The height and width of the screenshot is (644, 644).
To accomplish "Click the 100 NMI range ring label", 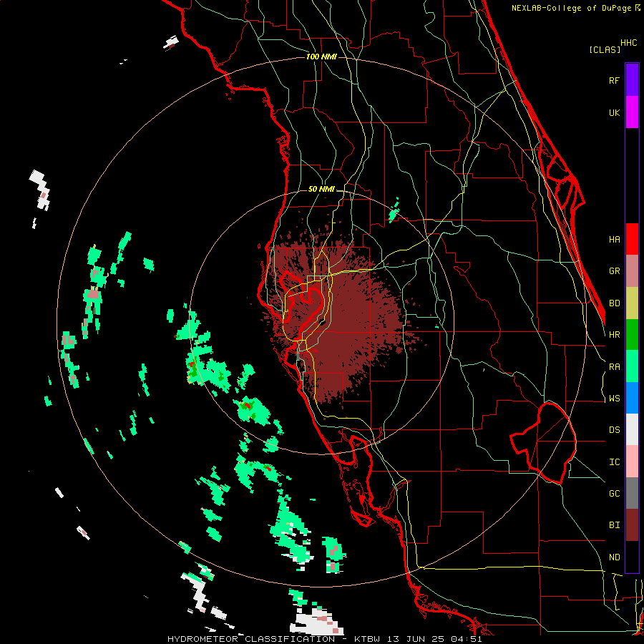I will (321, 57).
